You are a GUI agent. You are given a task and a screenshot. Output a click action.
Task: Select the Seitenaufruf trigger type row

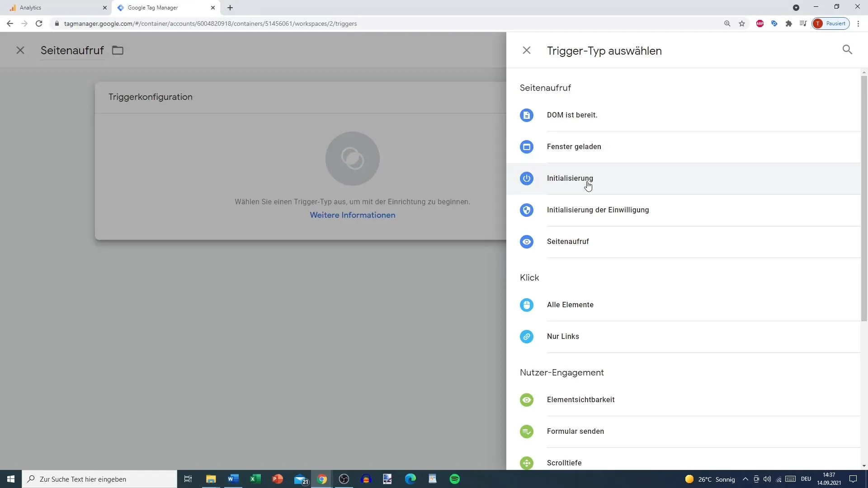tap(683, 242)
